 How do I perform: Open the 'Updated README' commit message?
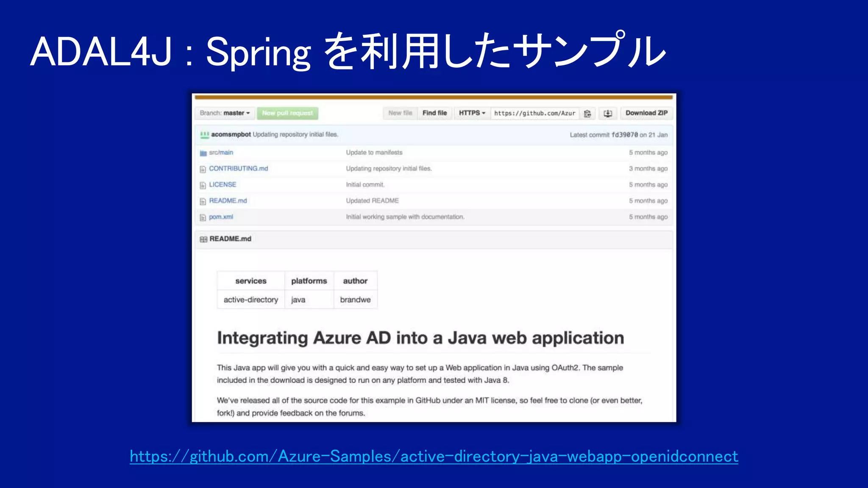click(372, 201)
